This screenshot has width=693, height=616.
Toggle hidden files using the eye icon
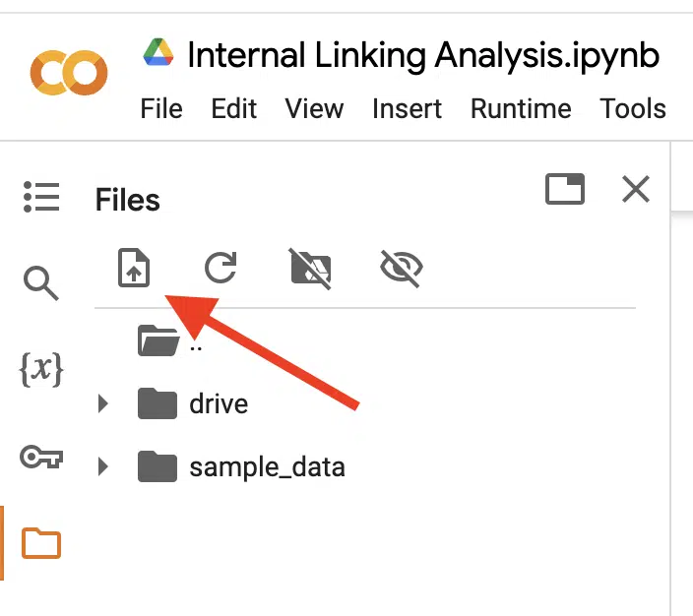coord(402,268)
